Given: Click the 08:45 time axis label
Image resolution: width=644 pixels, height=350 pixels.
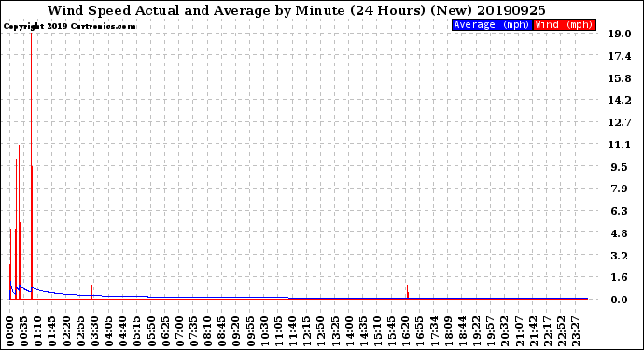Looking at the screenshot, I should pyautogui.click(x=222, y=331).
